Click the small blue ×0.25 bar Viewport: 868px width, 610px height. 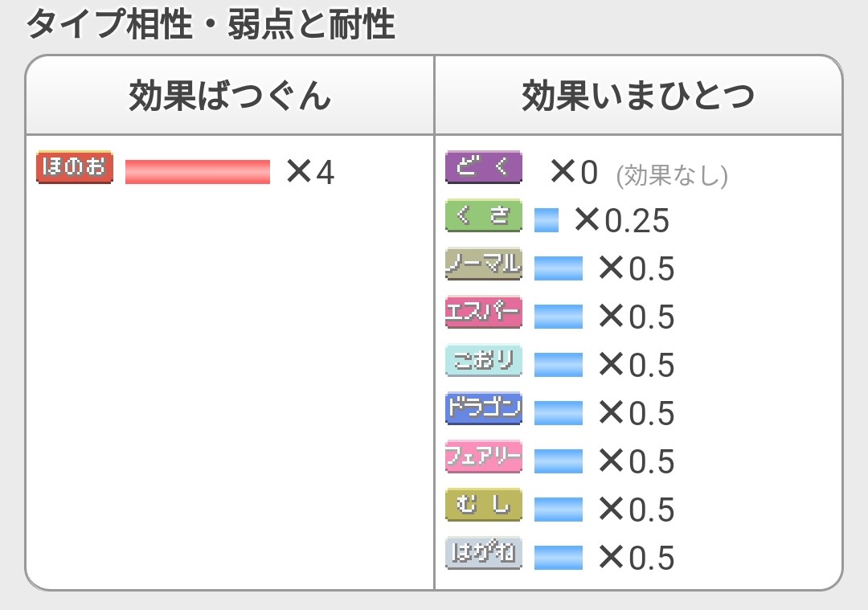point(547,219)
